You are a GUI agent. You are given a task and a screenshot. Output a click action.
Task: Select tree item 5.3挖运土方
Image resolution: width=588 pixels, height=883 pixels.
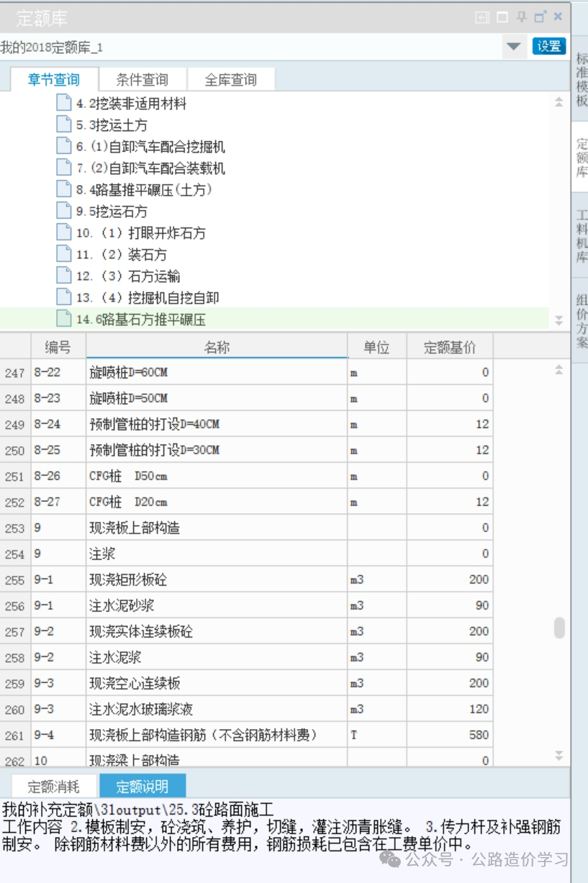coord(112,125)
